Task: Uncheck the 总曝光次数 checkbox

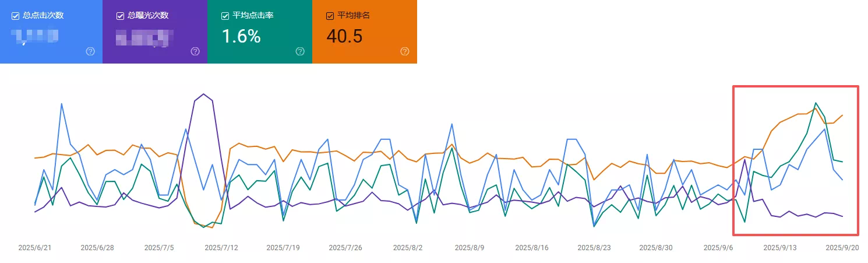Action: (120, 16)
